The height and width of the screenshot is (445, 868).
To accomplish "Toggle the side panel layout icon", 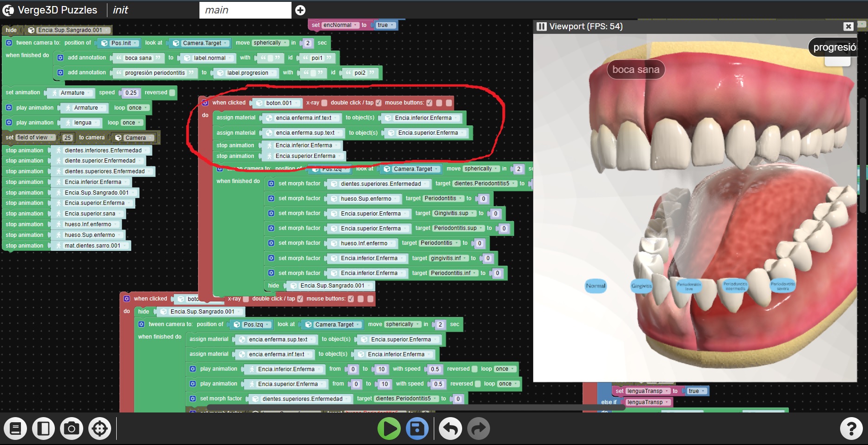I will [x=44, y=428].
